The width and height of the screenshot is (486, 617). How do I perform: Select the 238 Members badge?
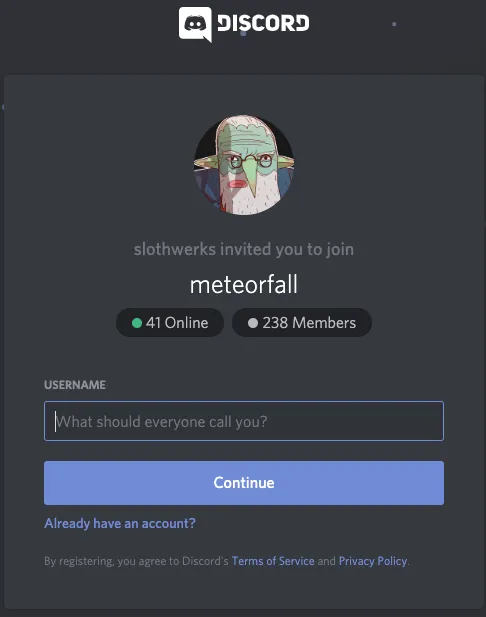pyautogui.click(x=302, y=323)
